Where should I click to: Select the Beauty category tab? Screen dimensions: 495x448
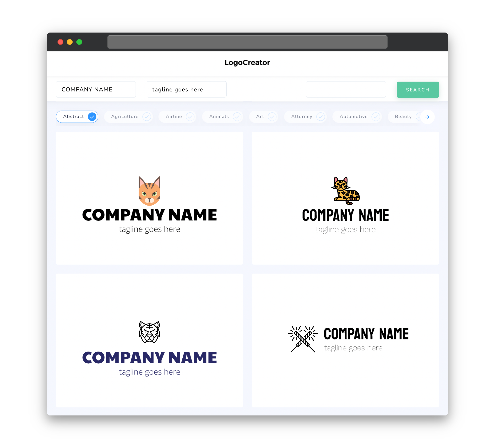click(403, 116)
